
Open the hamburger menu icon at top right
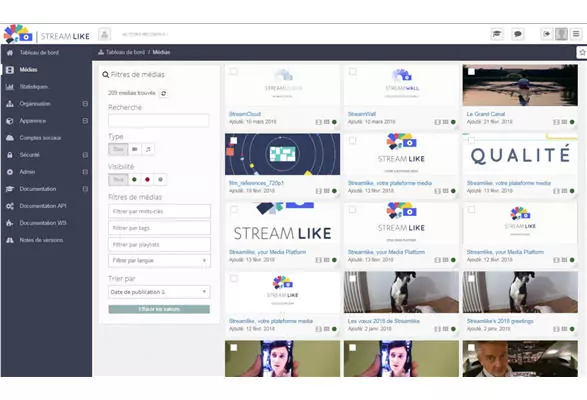576,34
